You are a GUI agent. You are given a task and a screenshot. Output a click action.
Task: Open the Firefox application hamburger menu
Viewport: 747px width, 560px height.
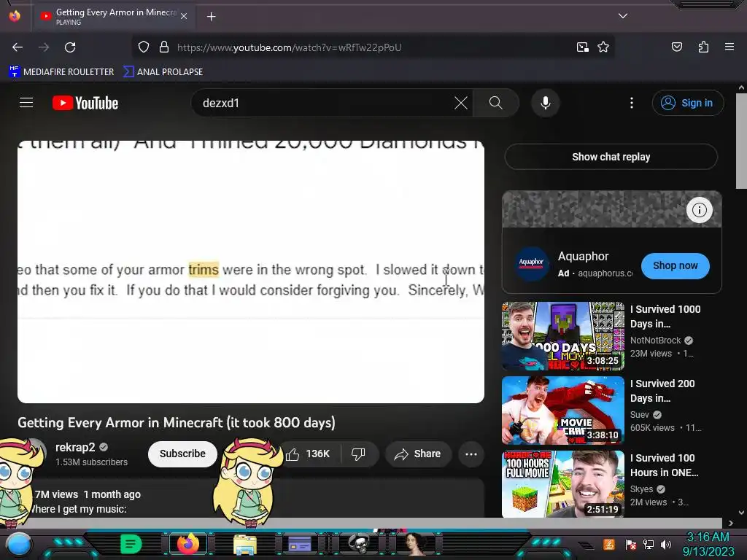(x=729, y=47)
